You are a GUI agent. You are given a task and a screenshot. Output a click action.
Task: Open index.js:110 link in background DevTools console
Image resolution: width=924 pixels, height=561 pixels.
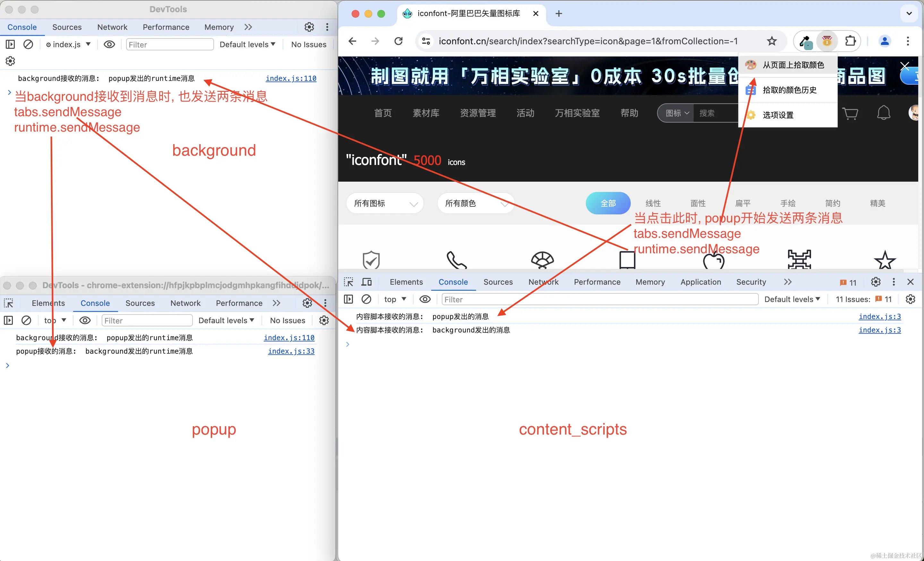click(x=291, y=78)
